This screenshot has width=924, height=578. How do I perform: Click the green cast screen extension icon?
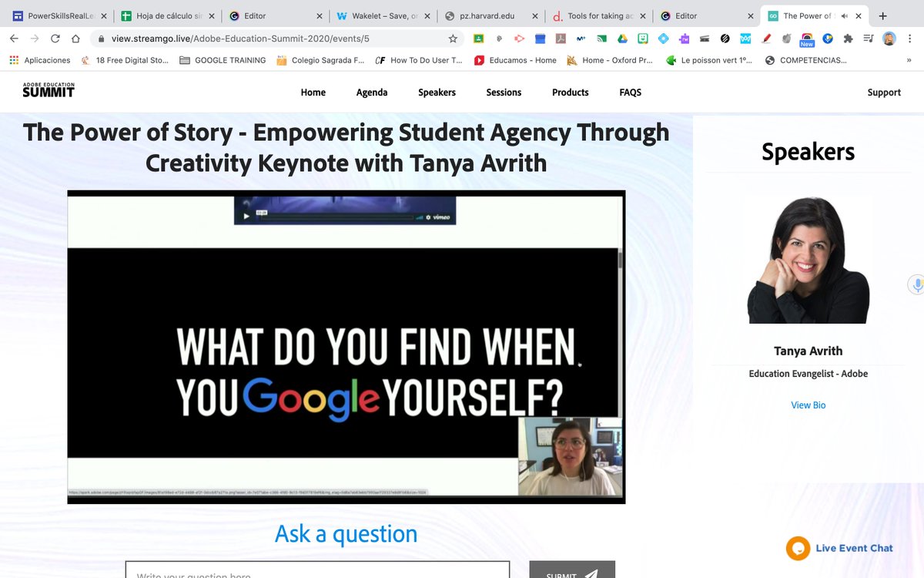coord(601,39)
